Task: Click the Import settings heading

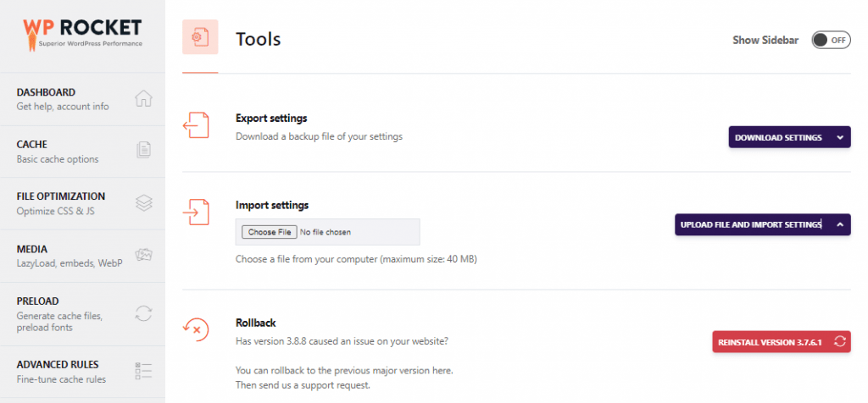Action: click(x=272, y=205)
